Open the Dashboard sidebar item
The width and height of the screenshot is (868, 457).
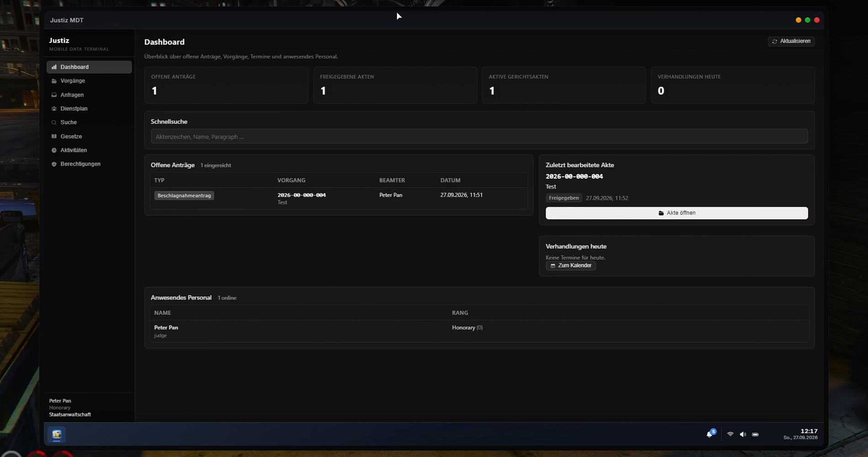[89, 67]
